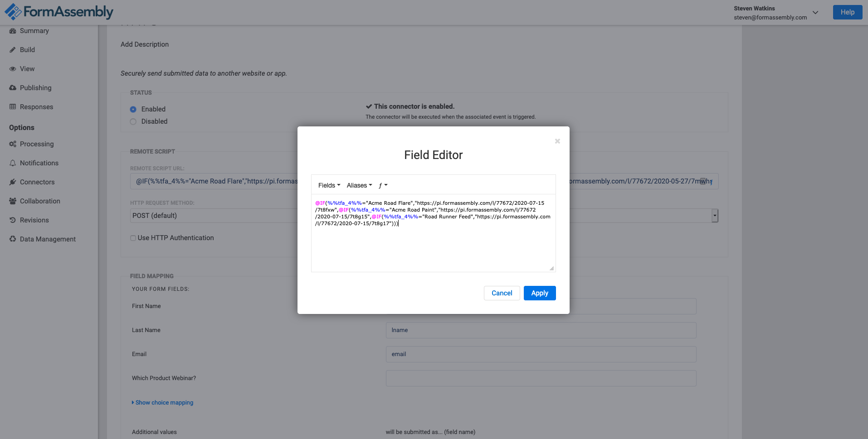Click the Publishing cloud icon
The height and width of the screenshot is (439, 868).
pyautogui.click(x=13, y=88)
